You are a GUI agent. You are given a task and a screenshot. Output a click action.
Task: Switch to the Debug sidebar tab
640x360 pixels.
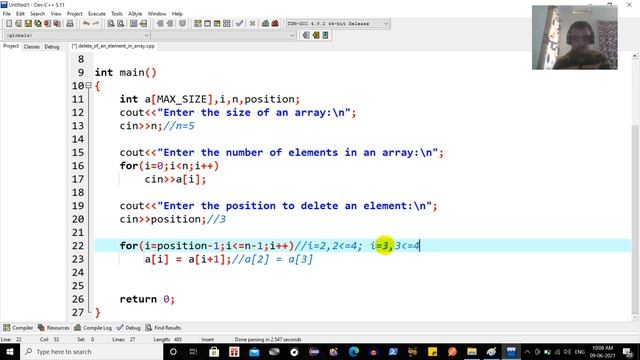pyautogui.click(x=52, y=47)
